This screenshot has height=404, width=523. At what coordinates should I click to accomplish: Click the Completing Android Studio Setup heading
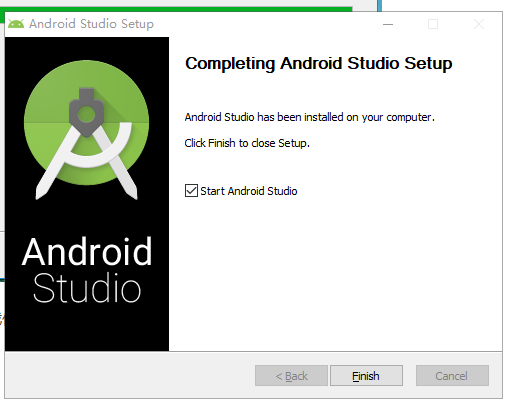(319, 63)
